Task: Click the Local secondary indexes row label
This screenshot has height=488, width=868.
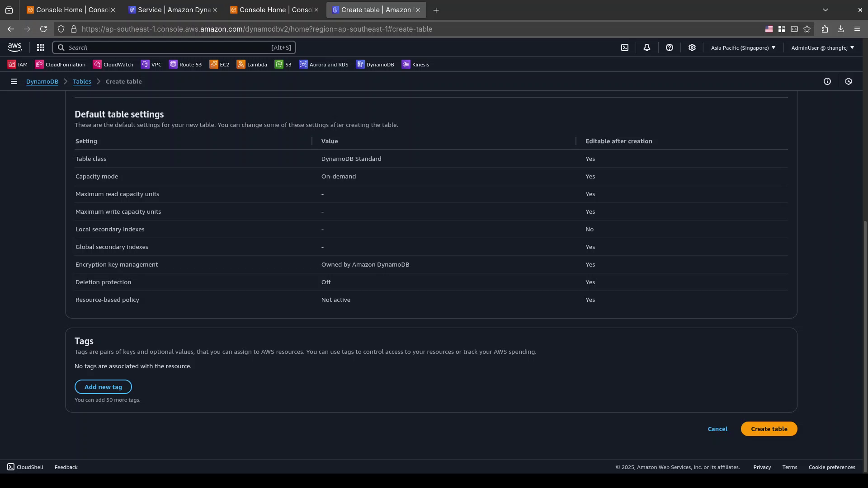Action: click(110, 229)
